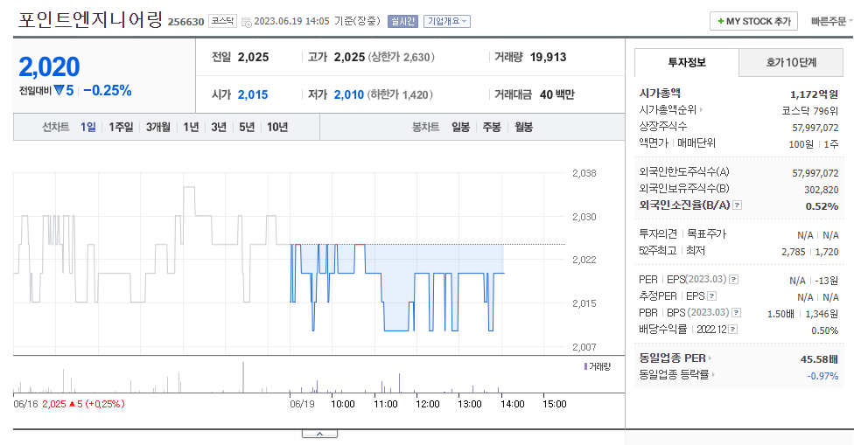Screen dimensions: 868x445
Task: Click the arrow icon next to 동일업종 등락률
Action: click(x=713, y=375)
